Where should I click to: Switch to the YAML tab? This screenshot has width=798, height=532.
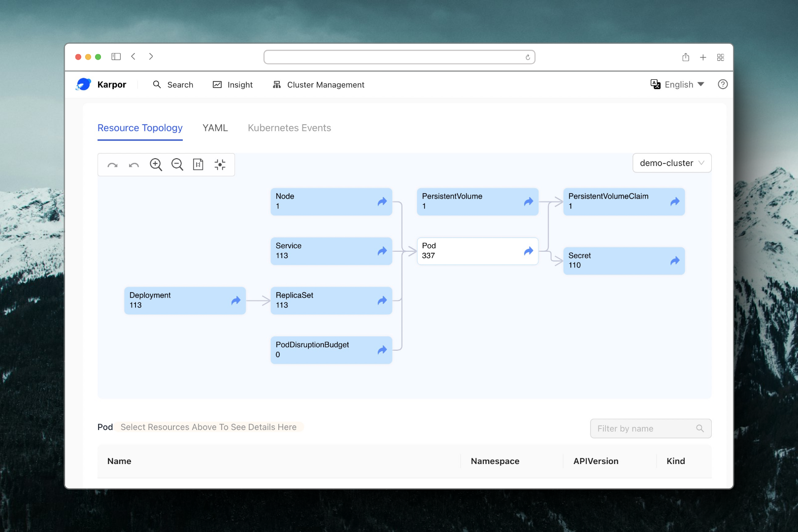click(x=215, y=128)
